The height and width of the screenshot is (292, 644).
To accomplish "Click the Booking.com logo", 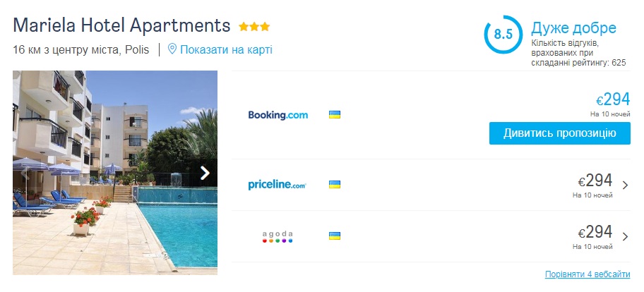I will coord(278,115).
